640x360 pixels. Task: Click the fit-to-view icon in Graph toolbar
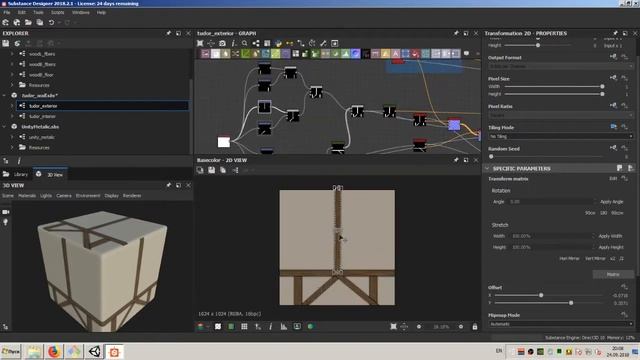200,43
